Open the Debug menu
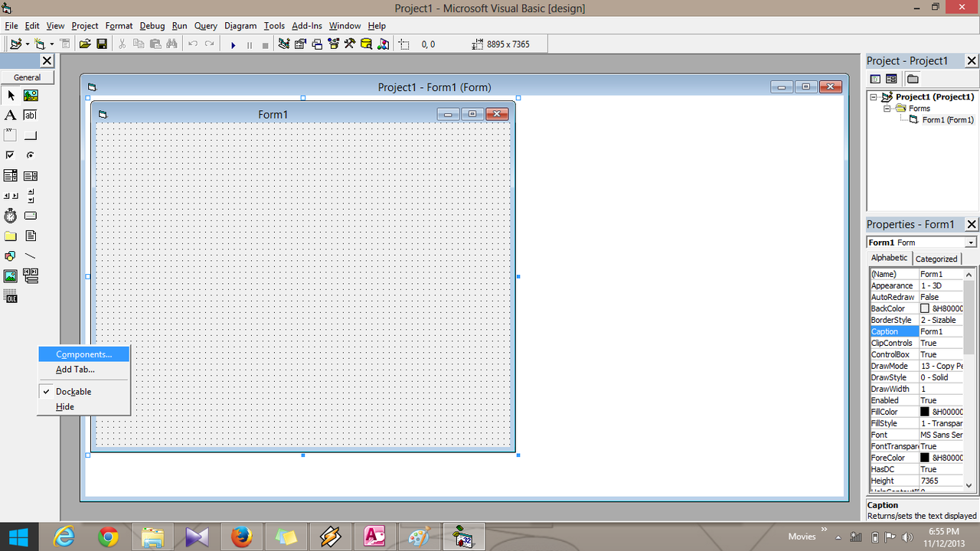Image resolution: width=980 pixels, height=551 pixels. pos(152,26)
